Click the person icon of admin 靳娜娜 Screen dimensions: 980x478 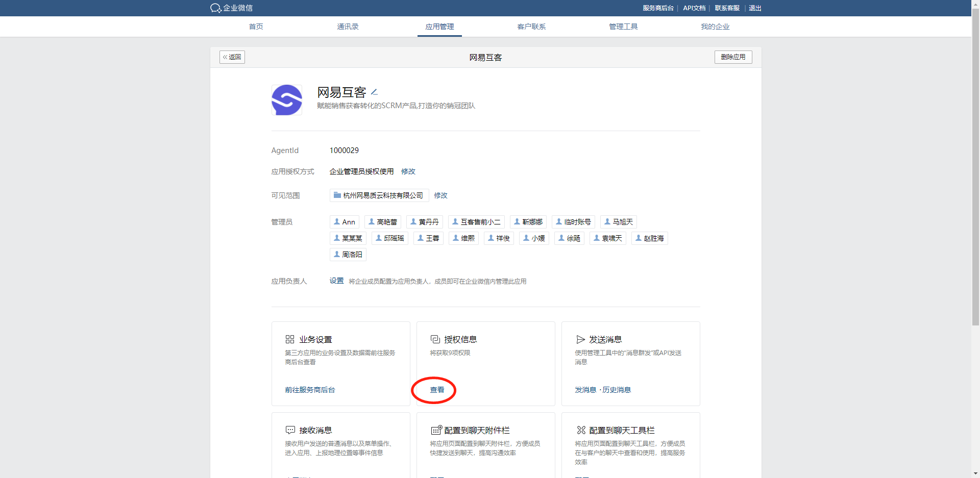click(517, 222)
